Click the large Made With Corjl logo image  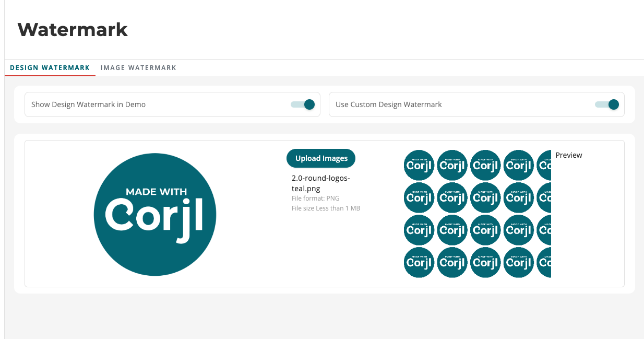click(155, 214)
